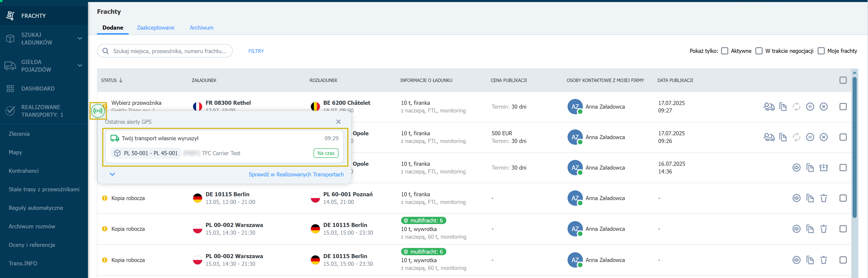
Task: Cancel the 500 EUR freight
Action: pyautogui.click(x=823, y=137)
